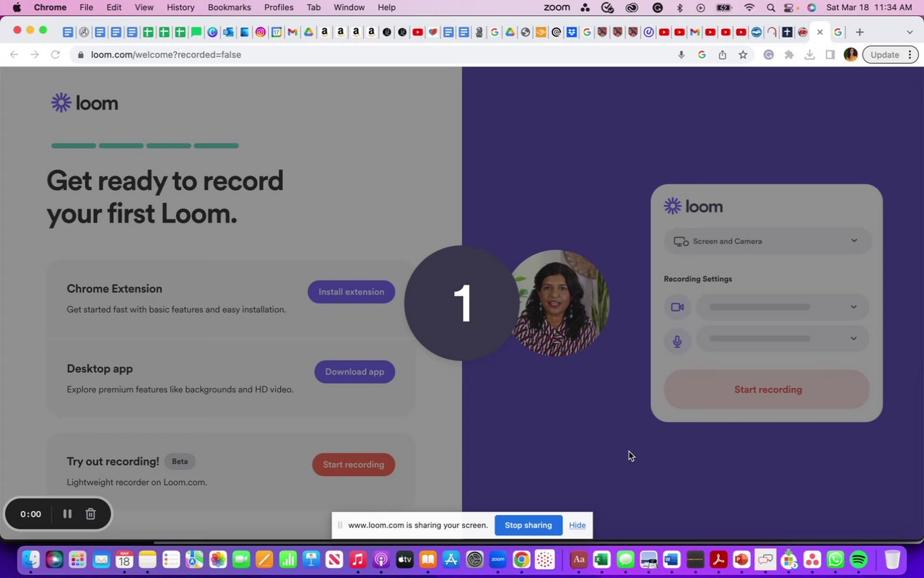The height and width of the screenshot is (578, 924).
Task: Delete the recording with the trash icon
Action: pyautogui.click(x=90, y=514)
